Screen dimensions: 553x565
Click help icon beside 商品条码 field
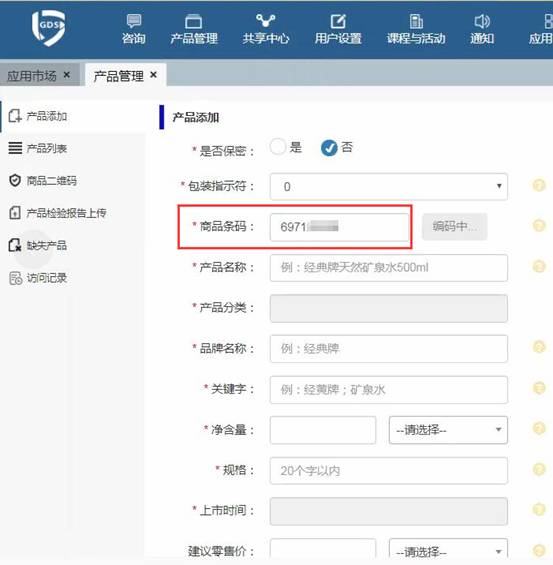click(x=539, y=226)
